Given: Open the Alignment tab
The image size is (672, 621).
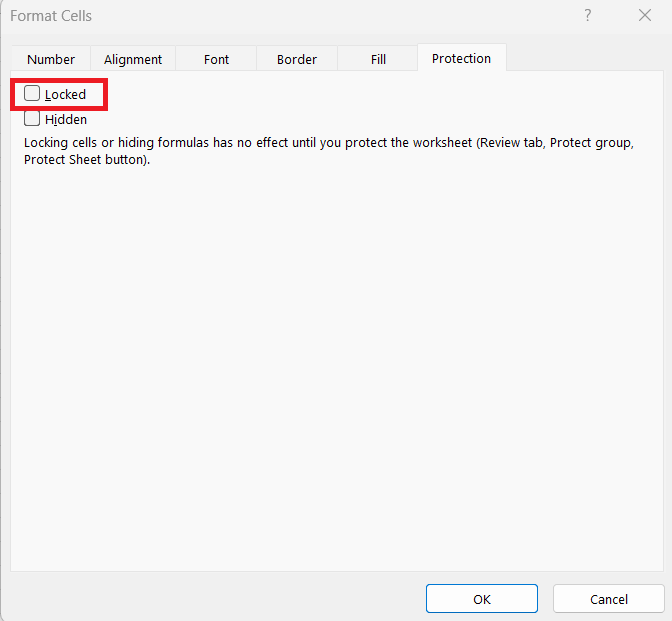Looking at the screenshot, I should (x=133, y=59).
